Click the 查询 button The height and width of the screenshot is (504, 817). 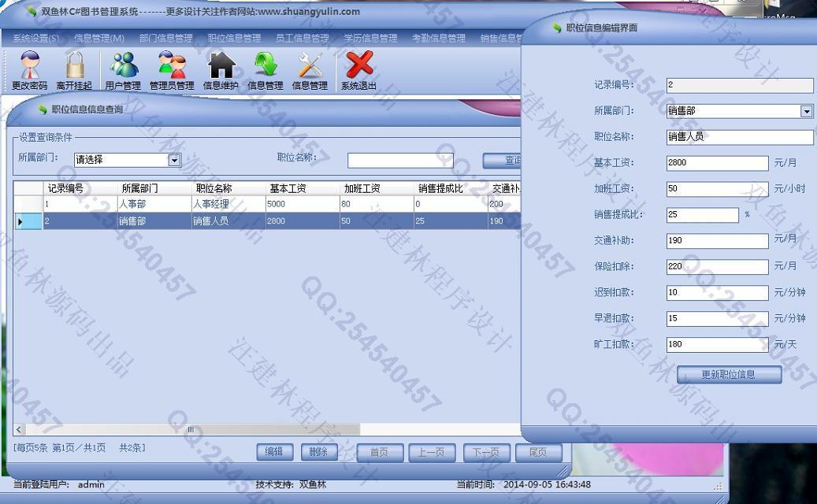[x=503, y=161]
